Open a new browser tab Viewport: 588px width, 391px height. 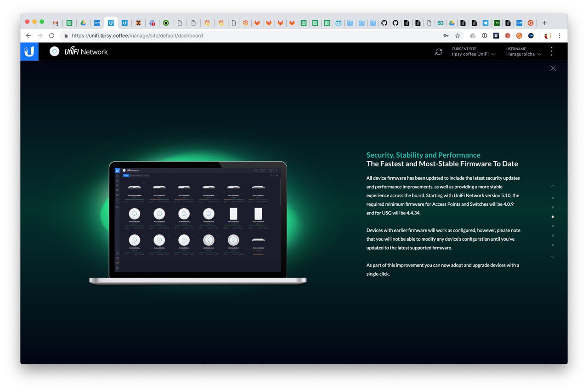pyautogui.click(x=544, y=23)
